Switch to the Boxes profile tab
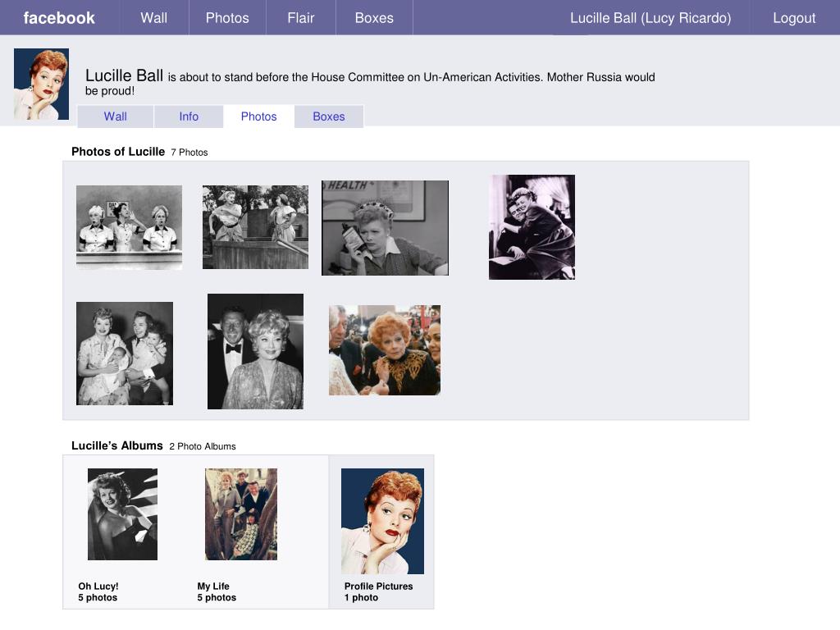840x630 pixels. (x=328, y=116)
